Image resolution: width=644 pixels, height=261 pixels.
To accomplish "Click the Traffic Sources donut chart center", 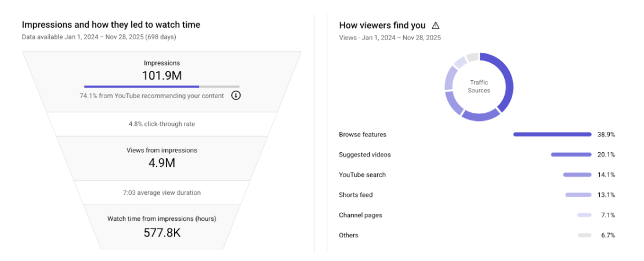I will [479, 87].
